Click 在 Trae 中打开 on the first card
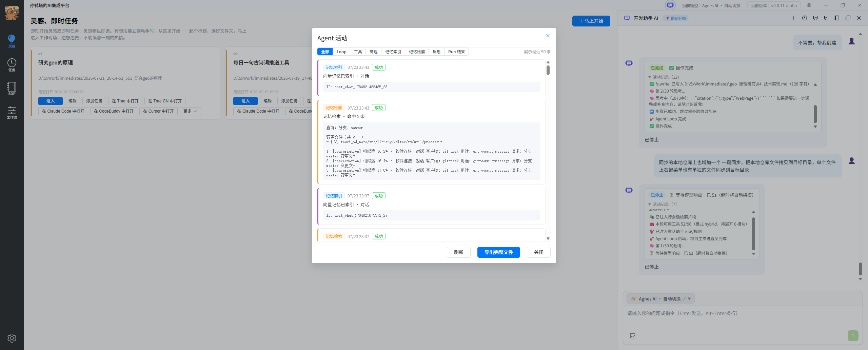Image resolution: width=868 pixels, height=350 pixels. pos(125,101)
